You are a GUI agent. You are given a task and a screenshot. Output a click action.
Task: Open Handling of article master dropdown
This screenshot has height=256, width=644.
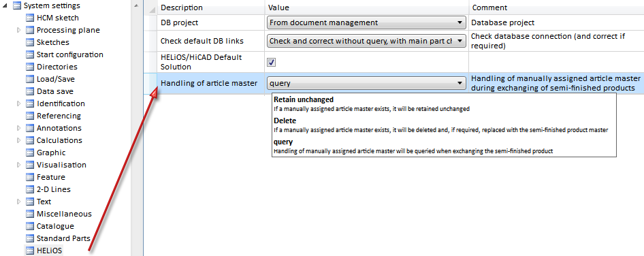click(x=366, y=84)
